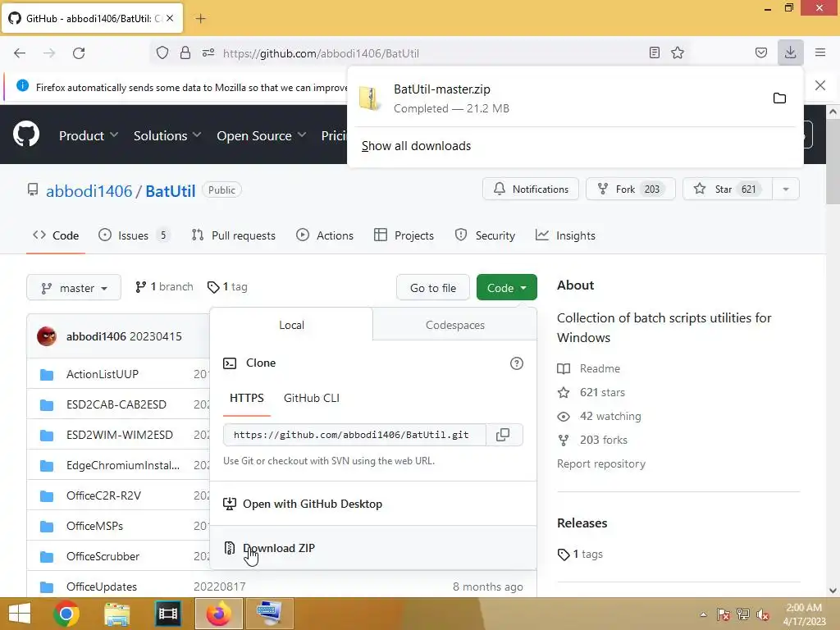Open the on-screen keyboard taskbar app
Viewport: 840px width, 630px height.
point(269,614)
